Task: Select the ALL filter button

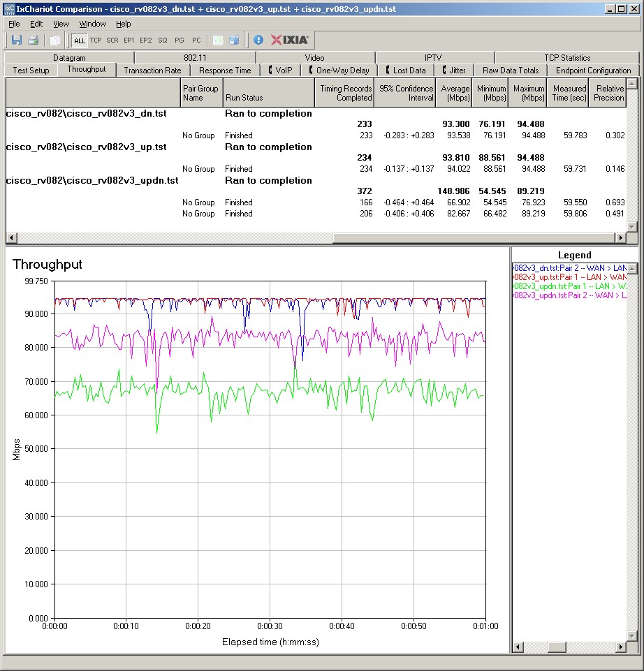Action: [x=80, y=40]
